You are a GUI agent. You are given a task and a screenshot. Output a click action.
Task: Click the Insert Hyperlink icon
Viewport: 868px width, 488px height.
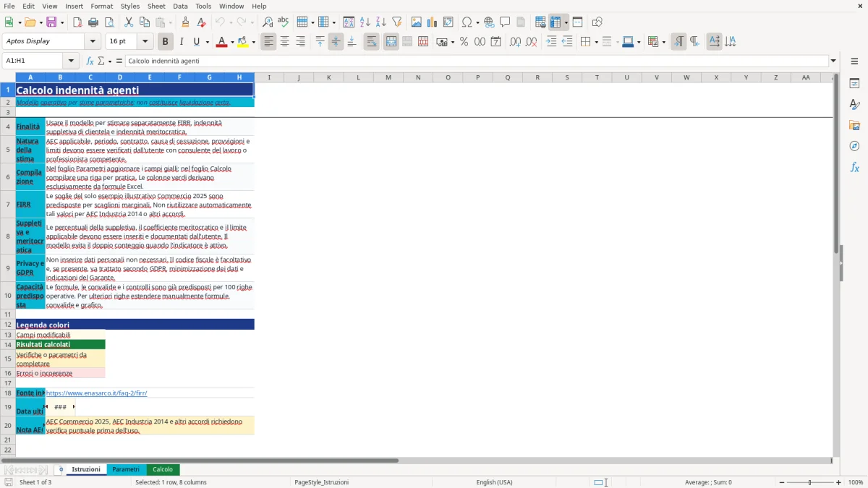coord(489,22)
